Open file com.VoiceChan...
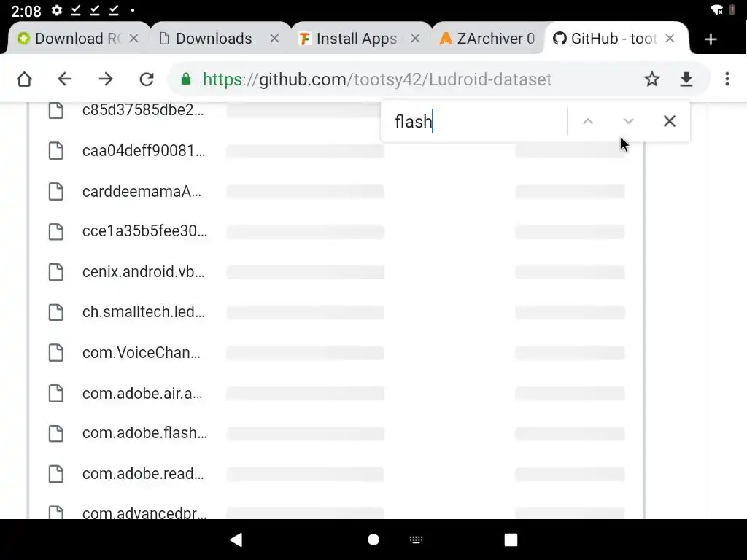Screen dimensions: 747x560 tap(142, 353)
